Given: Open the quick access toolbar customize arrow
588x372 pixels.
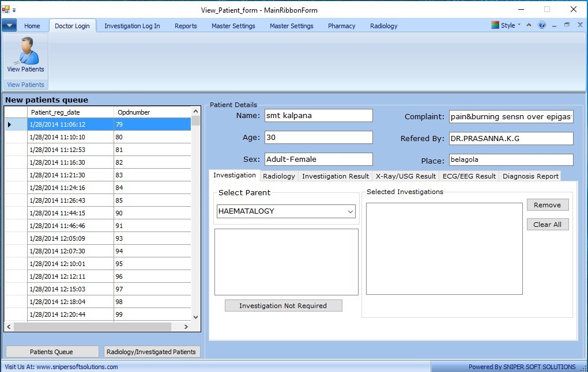Looking at the screenshot, I should coord(14,10).
